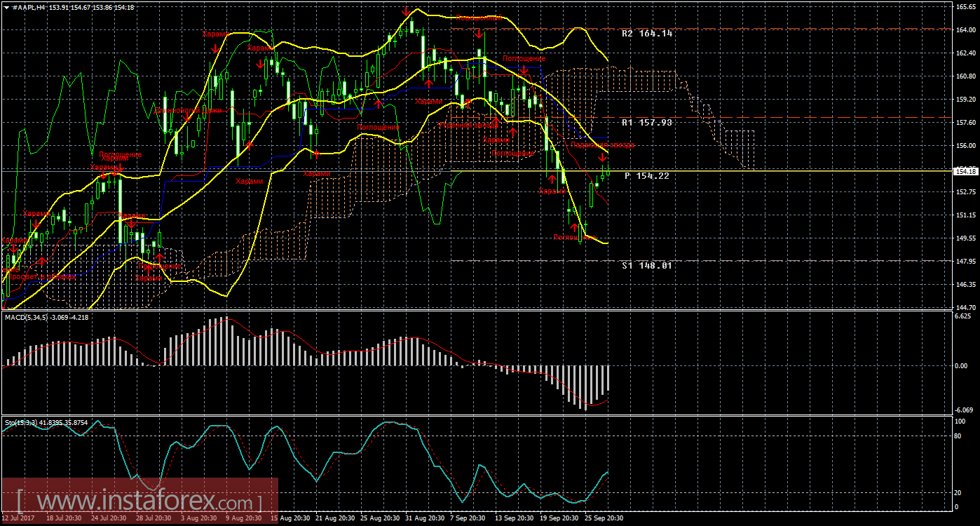Click the 156.00 value on the price axis
Viewport: 980px width, 526px height.
pyautogui.click(x=966, y=146)
